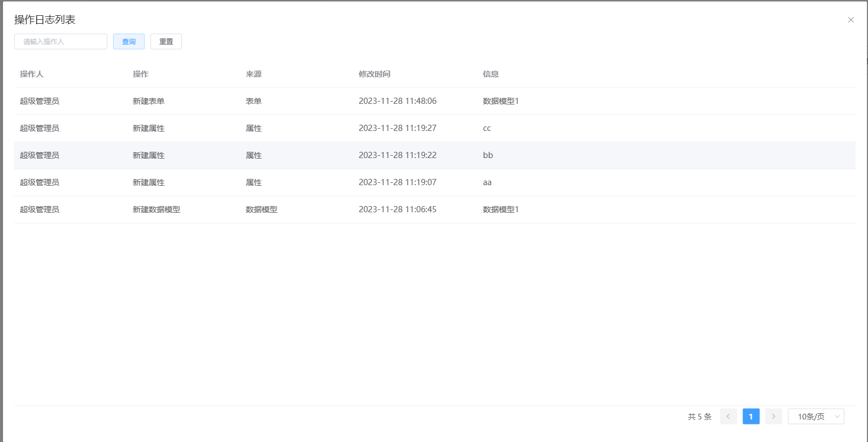Click the 共 5 条 total count text

pyautogui.click(x=700, y=417)
